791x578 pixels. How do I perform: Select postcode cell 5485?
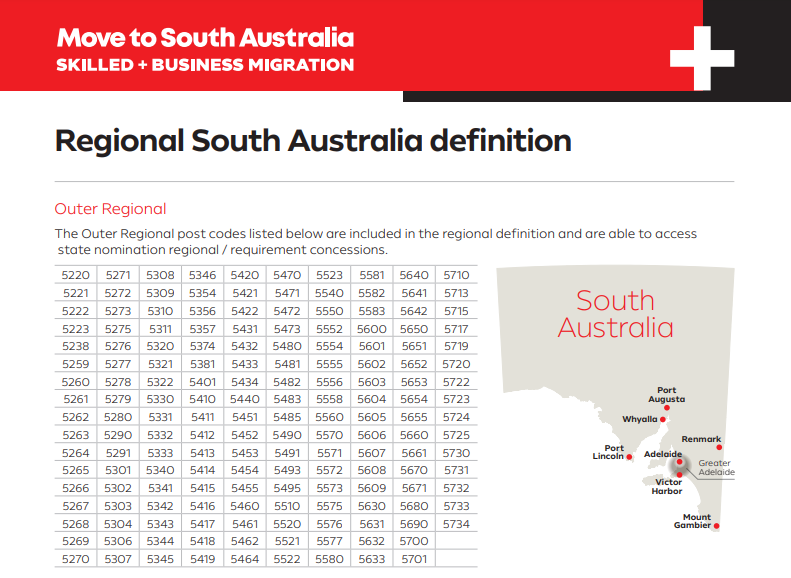pyautogui.click(x=288, y=418)
